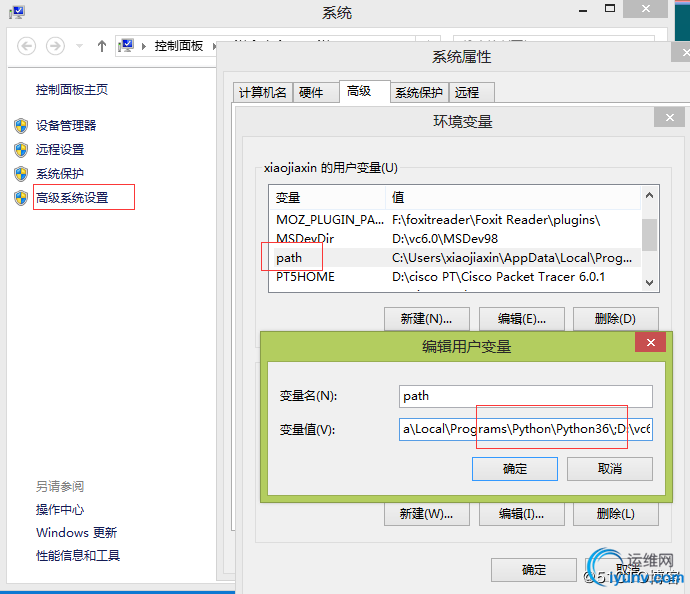690x594 pixels.
Task: Select 控制面板 breadcrumb in address bar
Action: [179, 46]
